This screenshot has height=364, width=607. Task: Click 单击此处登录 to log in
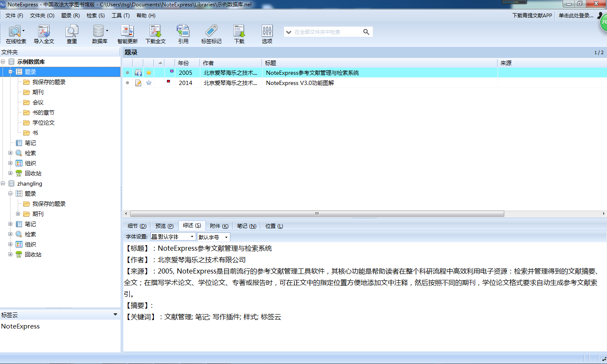(576, 16)
